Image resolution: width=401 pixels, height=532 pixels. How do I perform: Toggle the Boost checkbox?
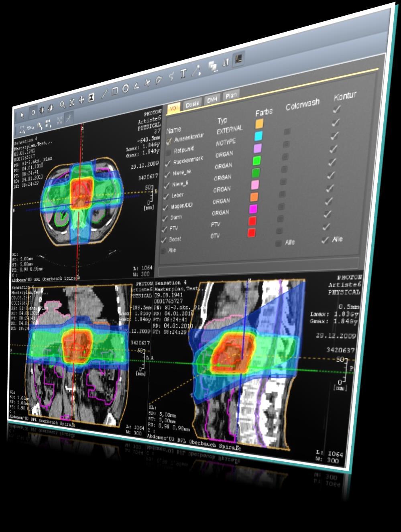163,240
